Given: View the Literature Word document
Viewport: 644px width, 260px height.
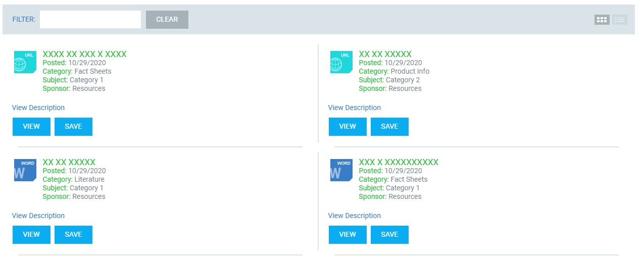Looking at the screenshot, I should [31, 235].
